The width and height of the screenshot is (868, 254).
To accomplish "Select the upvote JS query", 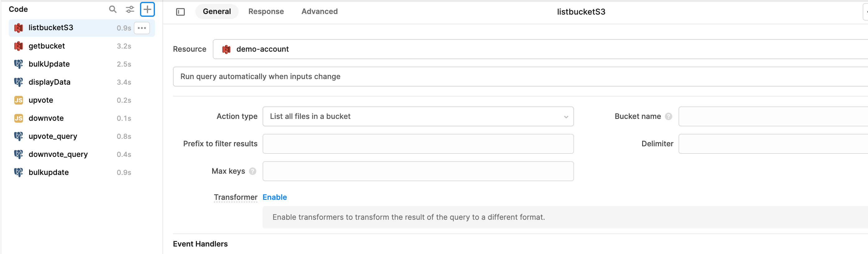I will pos(41,100).
